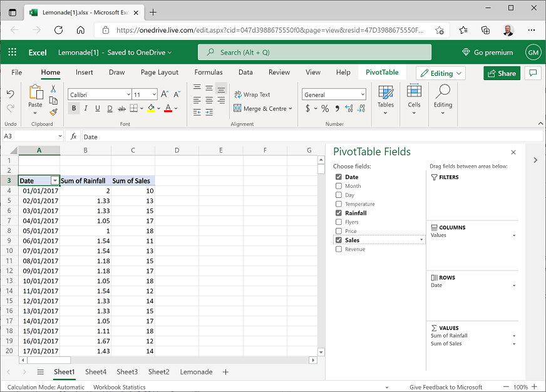
Task: Select the Tables ribbon icon
Action: click(385, 99)
